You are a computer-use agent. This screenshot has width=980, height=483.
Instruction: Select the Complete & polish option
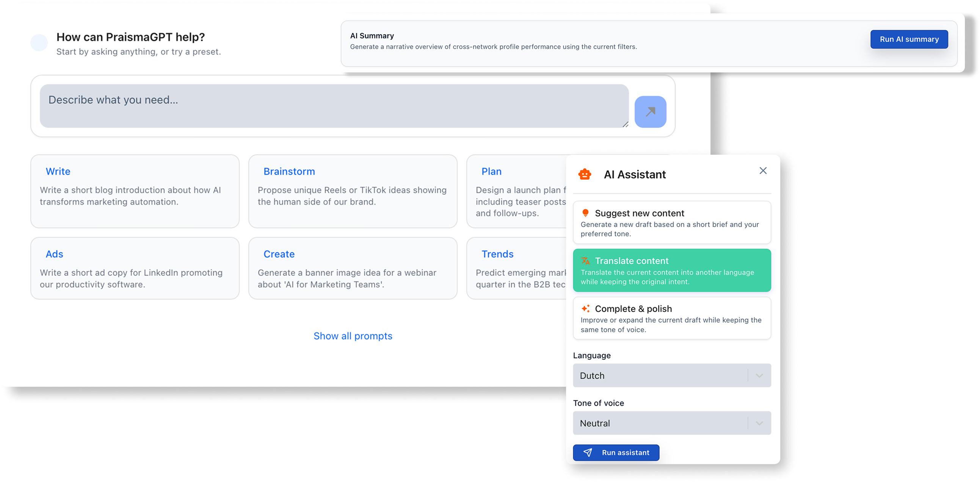[x=671, y=318]
